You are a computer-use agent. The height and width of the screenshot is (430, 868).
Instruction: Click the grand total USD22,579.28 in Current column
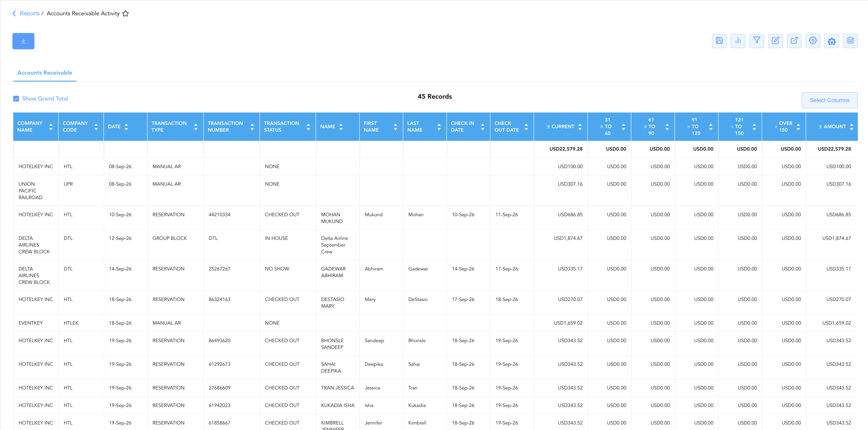point(566,149)
